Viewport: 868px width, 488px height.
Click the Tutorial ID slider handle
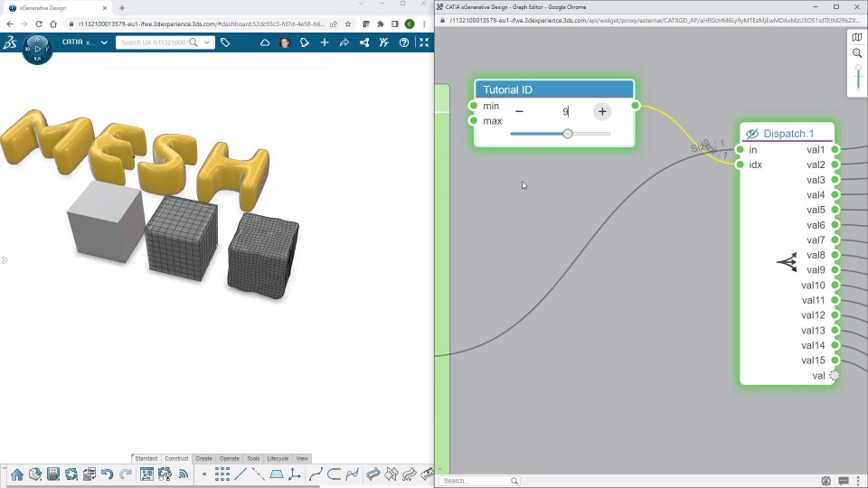point(568,134)
